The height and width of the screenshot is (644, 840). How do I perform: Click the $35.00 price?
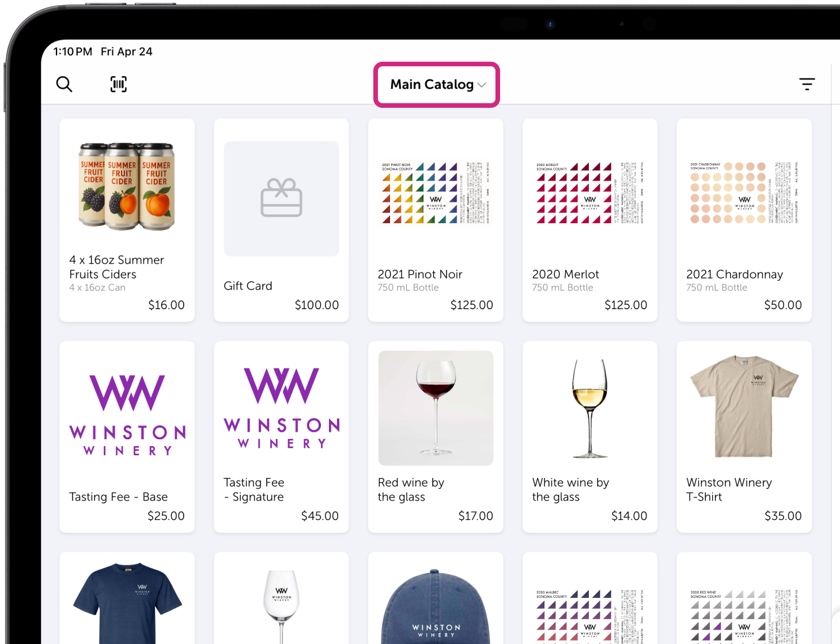tap(783, 516)
